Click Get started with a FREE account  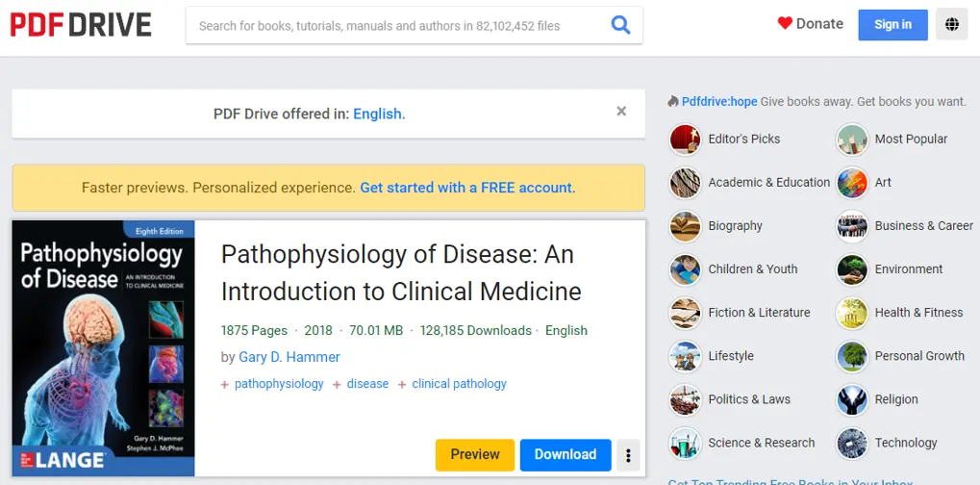pyautogui.click(x=467, y=188)
